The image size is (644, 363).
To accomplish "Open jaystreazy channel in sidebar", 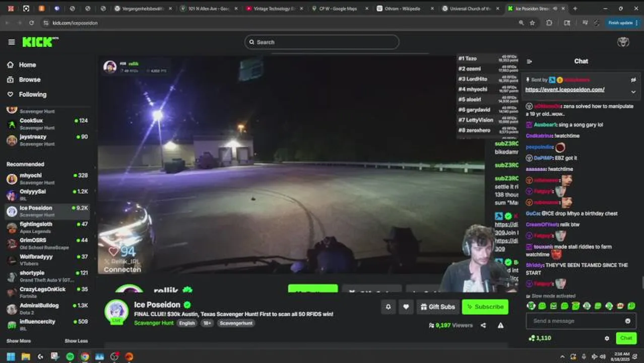I will click(x=47, y=140).
